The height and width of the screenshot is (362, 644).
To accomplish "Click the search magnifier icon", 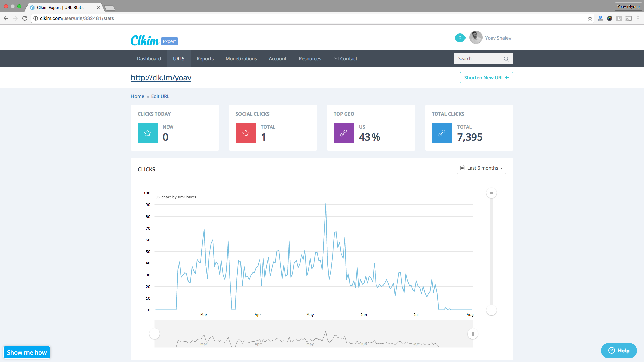I will pos(506,59).
